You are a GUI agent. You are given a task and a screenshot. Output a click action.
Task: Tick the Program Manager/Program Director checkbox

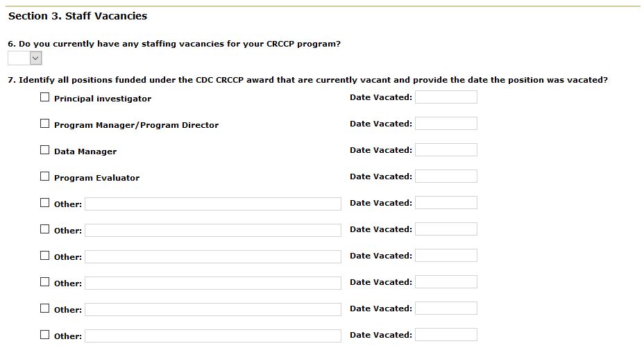pos(45,124)
